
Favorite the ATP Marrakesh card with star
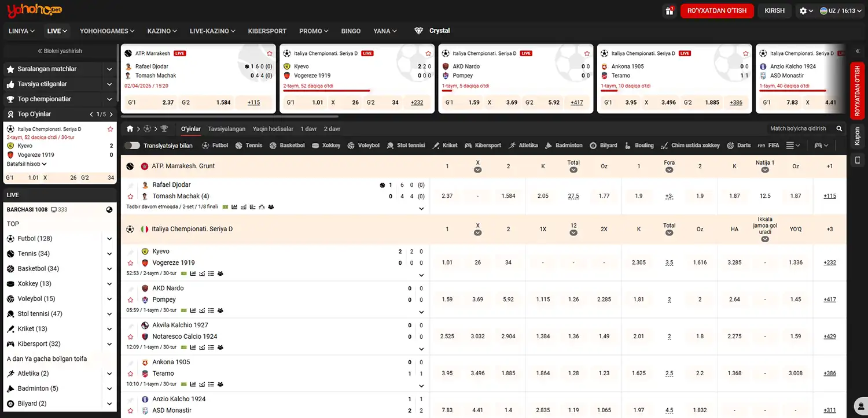[x=270, y=53]
